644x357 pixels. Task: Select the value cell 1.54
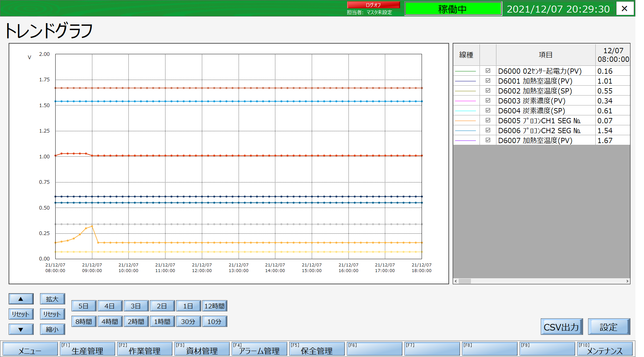point(613,130)
